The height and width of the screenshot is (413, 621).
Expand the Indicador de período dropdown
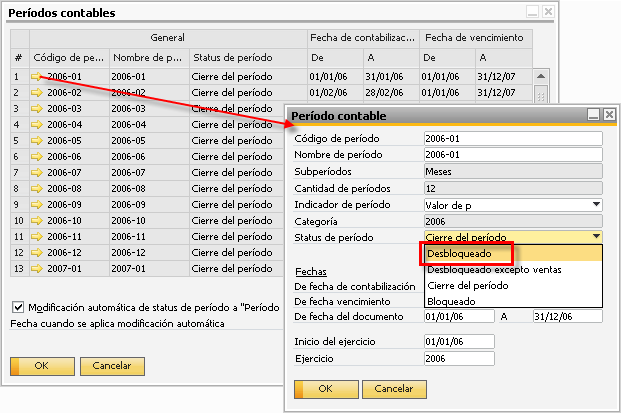pyautogui.click(x=596, y=205)
